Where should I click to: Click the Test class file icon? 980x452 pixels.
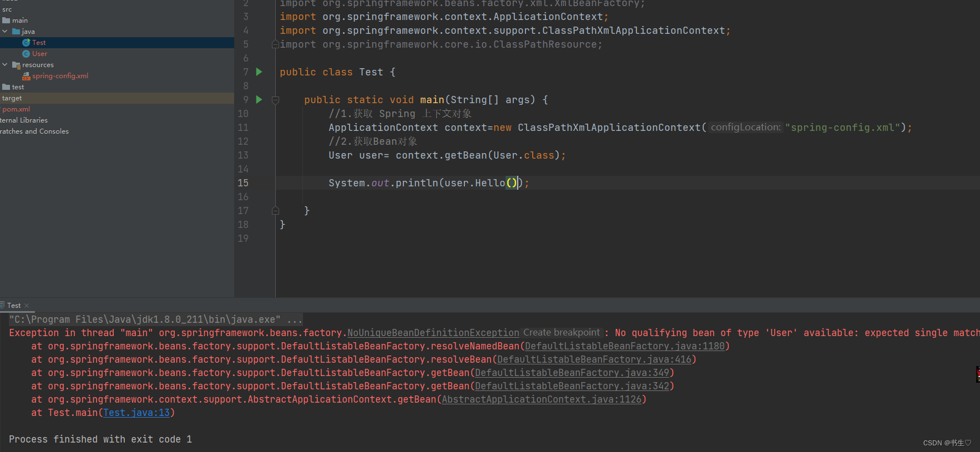pyautogui.click(x=26, y=43)
